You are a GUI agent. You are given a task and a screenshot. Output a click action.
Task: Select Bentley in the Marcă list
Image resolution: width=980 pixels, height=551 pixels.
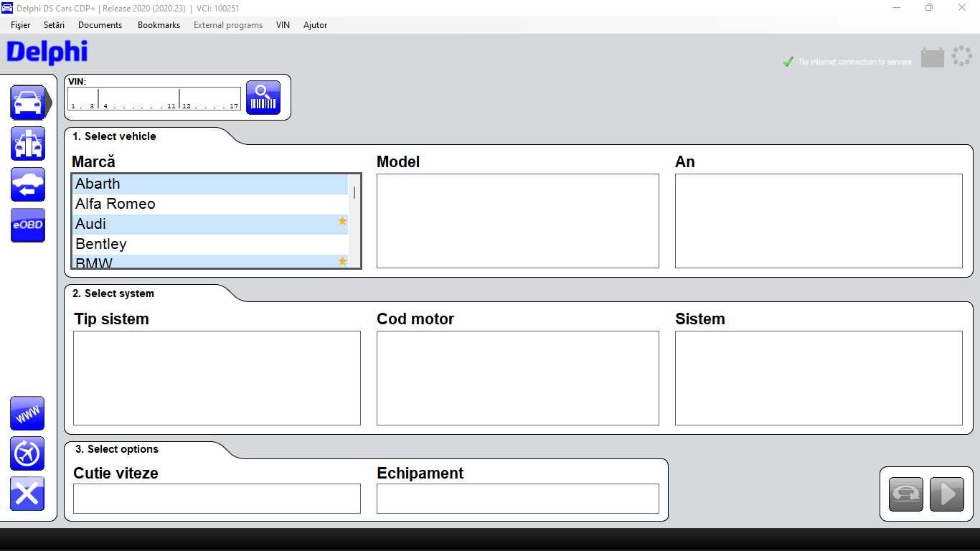pyautogui.click(x=210, y=245)
